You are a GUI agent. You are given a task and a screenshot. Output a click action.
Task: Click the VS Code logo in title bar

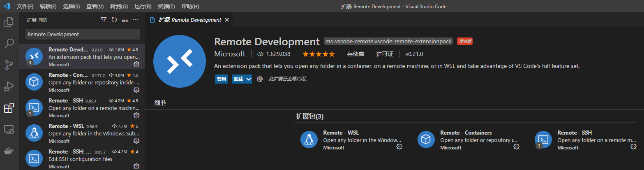(x=7, y=6)
